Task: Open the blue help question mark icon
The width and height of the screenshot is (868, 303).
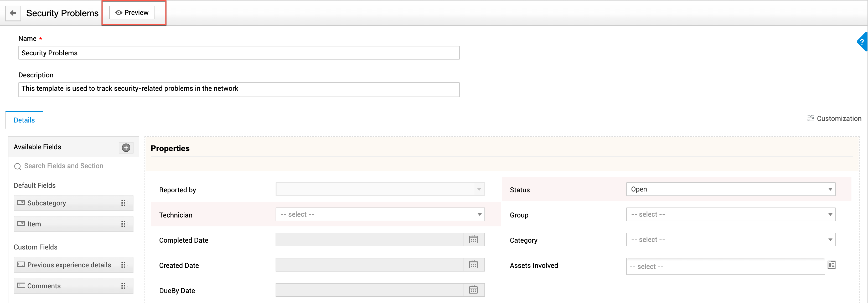Action: [x=862, y=42]
